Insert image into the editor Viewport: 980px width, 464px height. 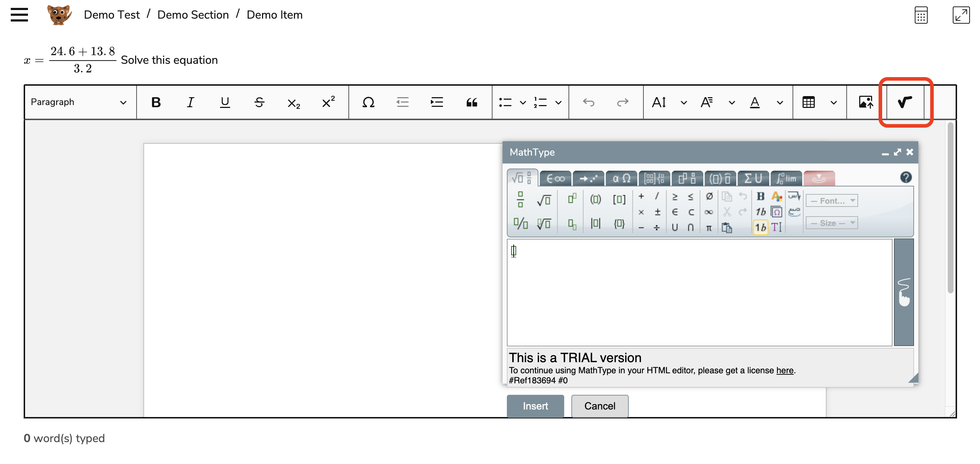[866, 102]
